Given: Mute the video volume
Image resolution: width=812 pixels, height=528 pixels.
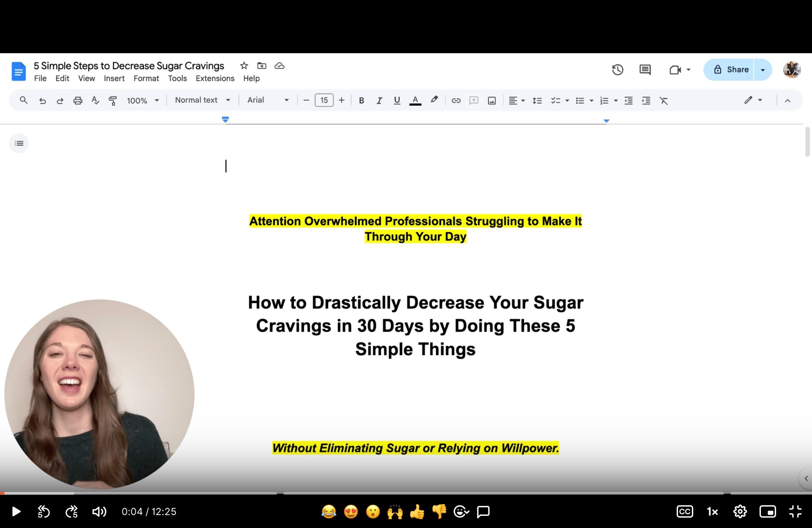Looking at the screenshot, I should 99,512.
